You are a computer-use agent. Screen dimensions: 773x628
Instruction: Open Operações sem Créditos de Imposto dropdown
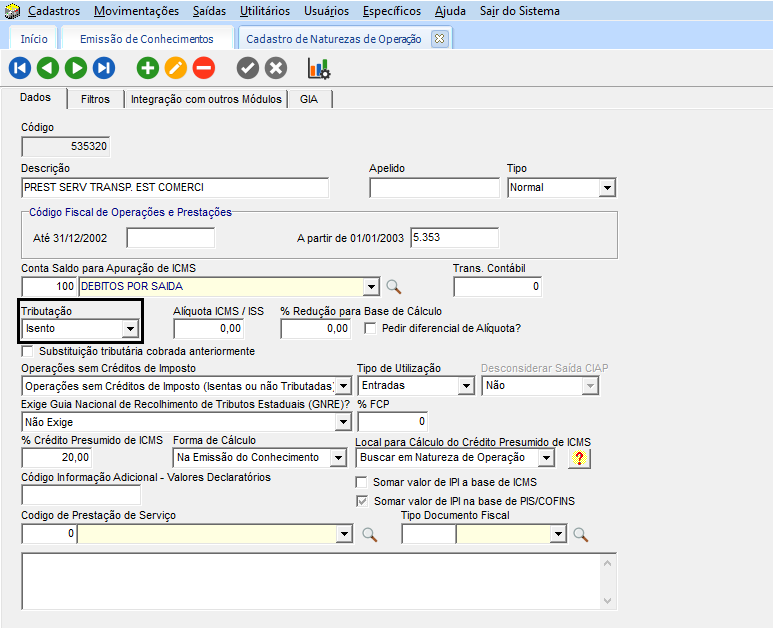pos(344,386)
